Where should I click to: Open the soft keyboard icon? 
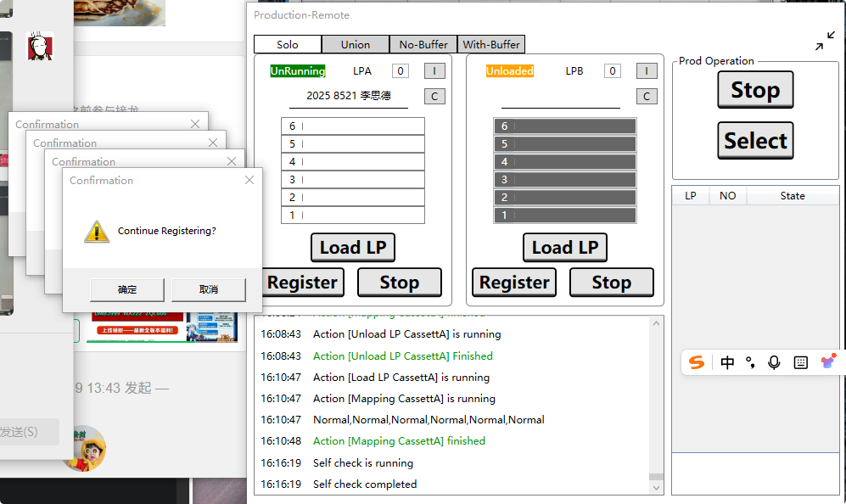800,362
